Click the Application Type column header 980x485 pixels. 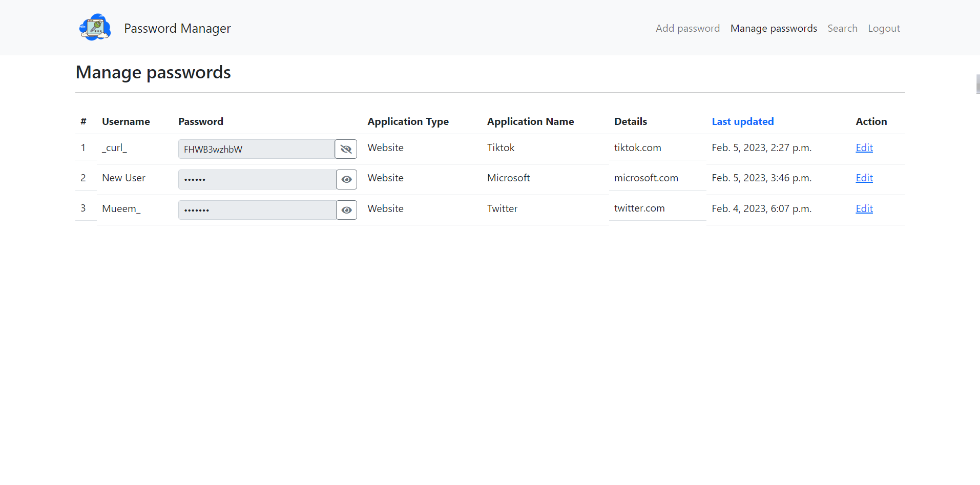coord(408,121)
